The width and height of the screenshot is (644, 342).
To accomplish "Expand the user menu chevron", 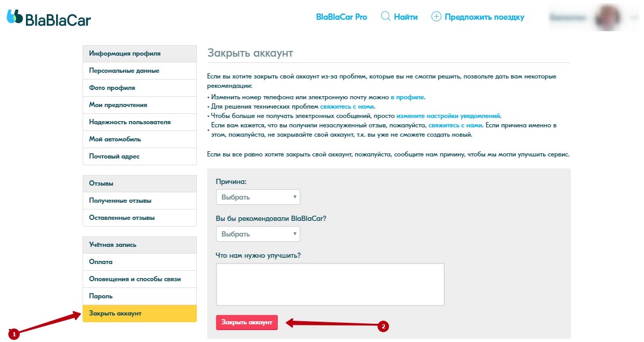I will [x=633, y=18].
